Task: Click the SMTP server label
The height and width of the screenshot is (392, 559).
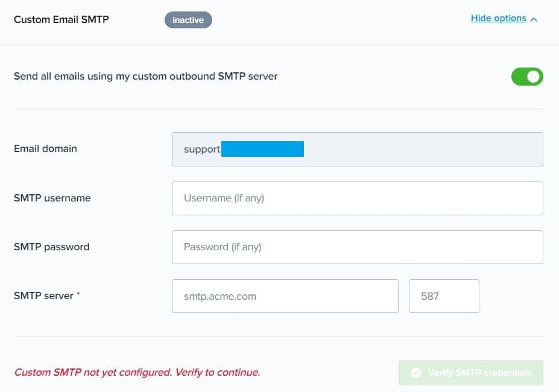Action: [43, 296]
